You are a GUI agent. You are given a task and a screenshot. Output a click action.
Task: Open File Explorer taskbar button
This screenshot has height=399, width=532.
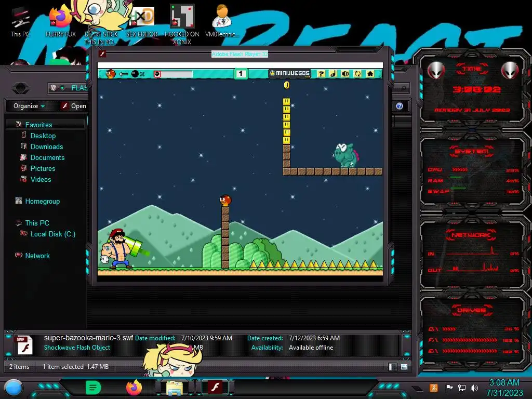point(175,388)
